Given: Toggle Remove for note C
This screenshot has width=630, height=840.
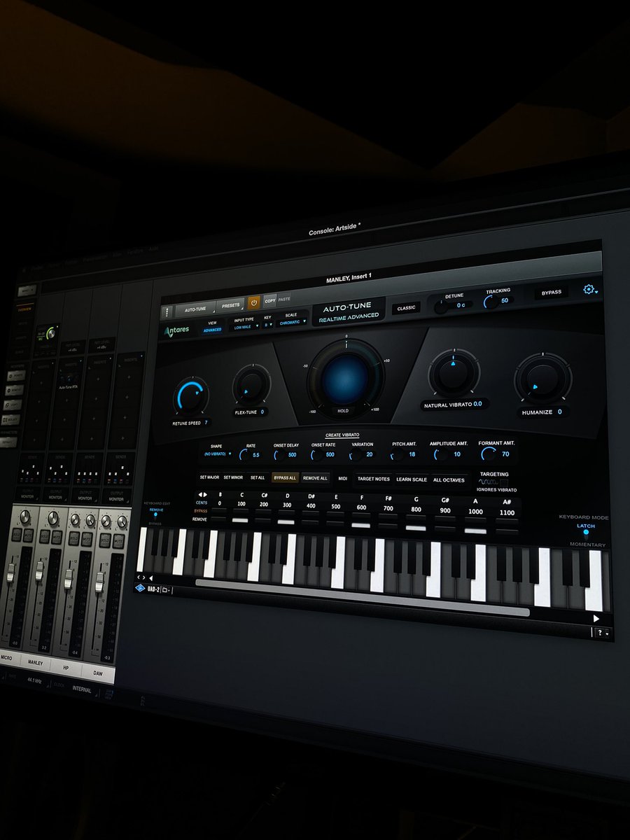Looking at the screenshot, I should click(x=240, y=519).
